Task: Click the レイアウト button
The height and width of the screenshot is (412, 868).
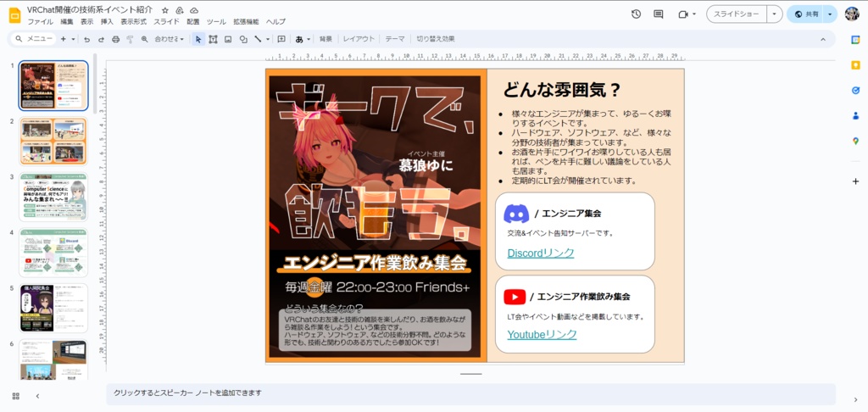Action: click(x=359, y=39)
